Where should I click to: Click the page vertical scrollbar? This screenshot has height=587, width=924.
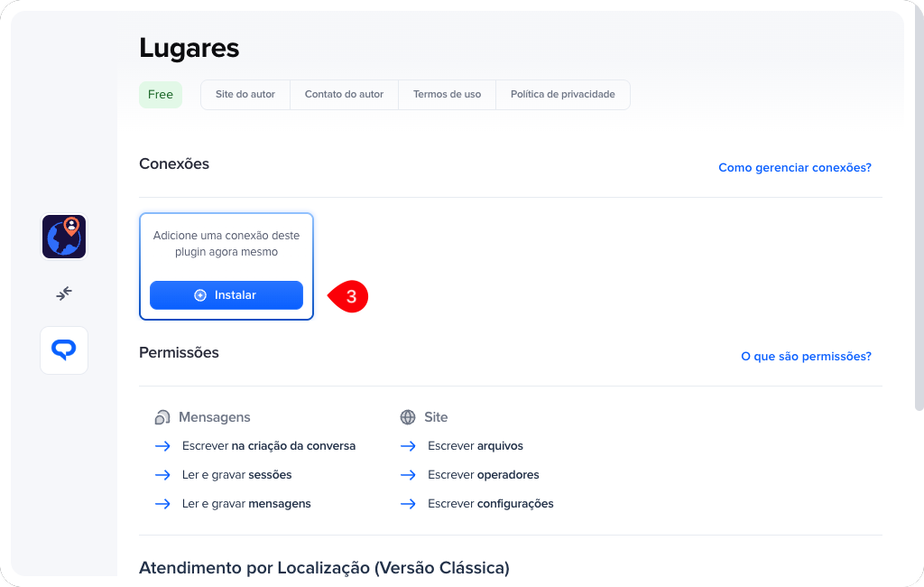click(x=919, y=207)
